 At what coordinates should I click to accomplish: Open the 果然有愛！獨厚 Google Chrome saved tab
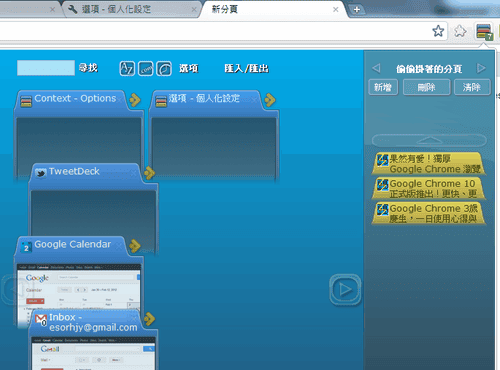[x=429, y=164]
